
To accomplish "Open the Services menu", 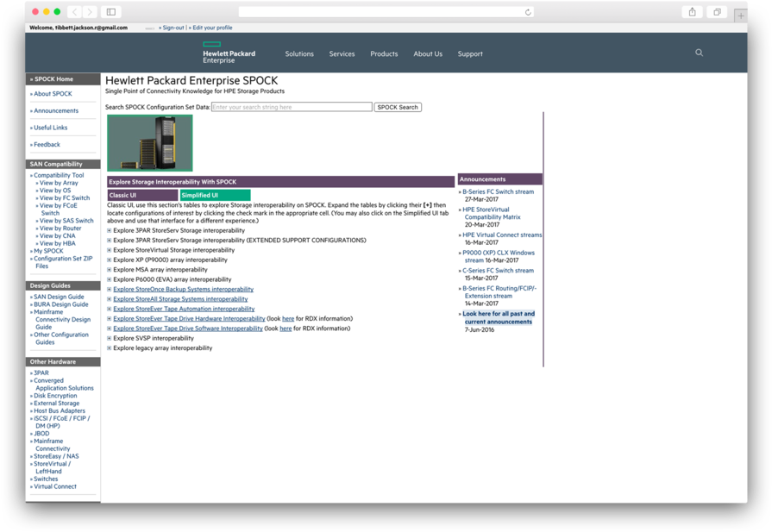I will (342, 53).
